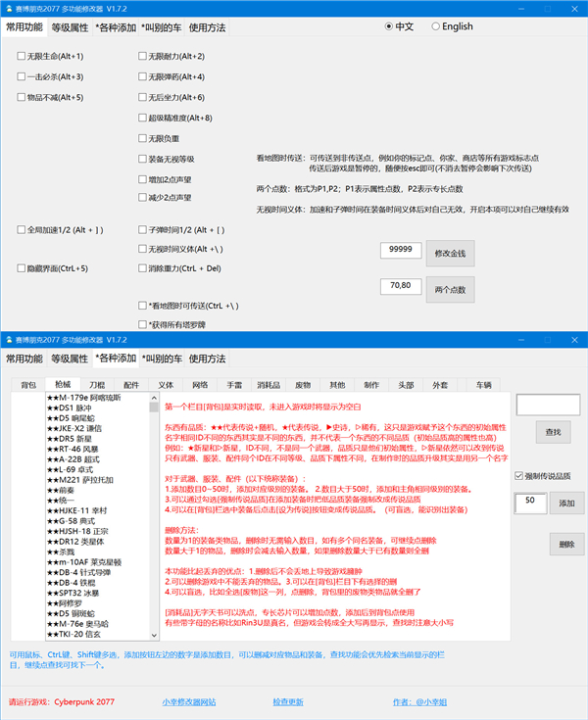The image size is (588, 720).
Task: Check 装备无视等级 option
Action: tap(142, 159)
